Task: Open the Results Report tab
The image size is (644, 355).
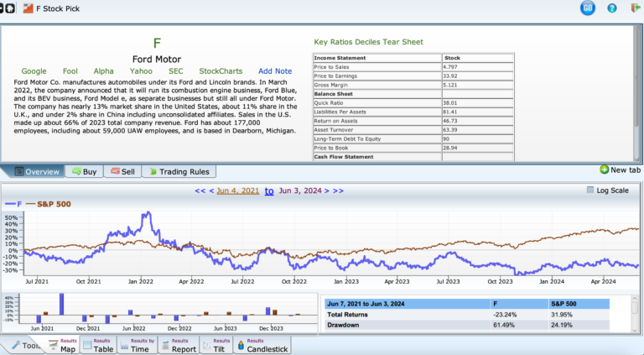Action: [179, 345]
